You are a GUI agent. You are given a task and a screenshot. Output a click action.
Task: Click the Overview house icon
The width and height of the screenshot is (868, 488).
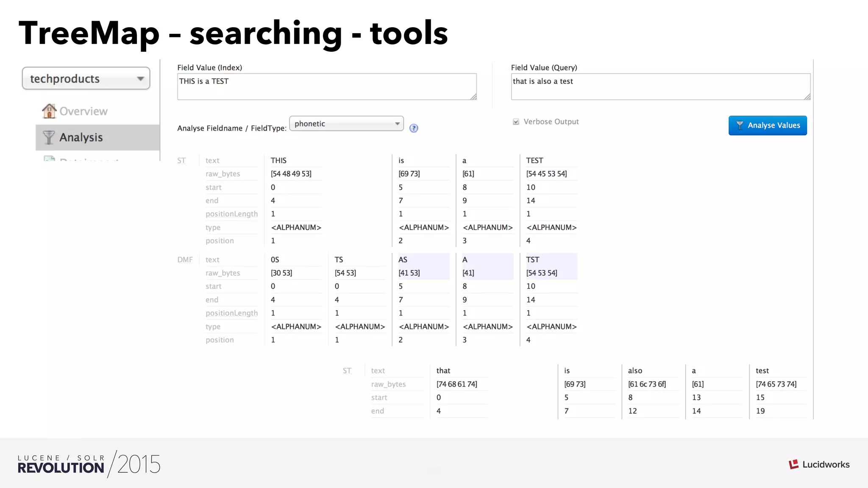tap(49, 111)
